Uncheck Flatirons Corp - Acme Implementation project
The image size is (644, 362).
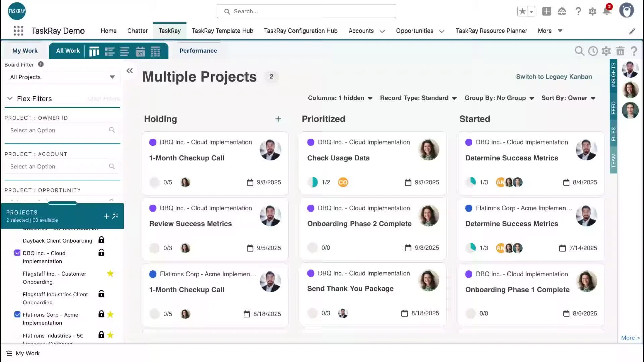(x=17, y=315)
